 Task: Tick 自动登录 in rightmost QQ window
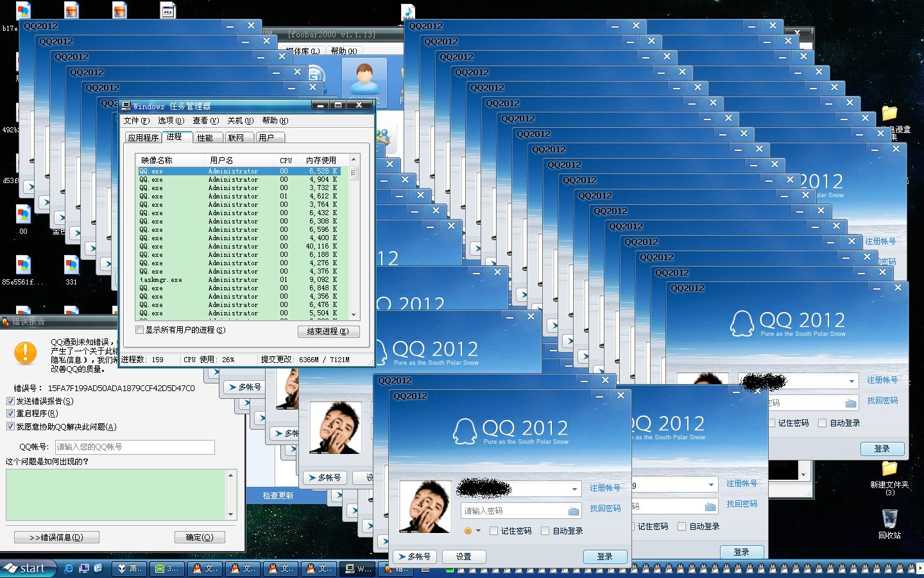(822, 423)
